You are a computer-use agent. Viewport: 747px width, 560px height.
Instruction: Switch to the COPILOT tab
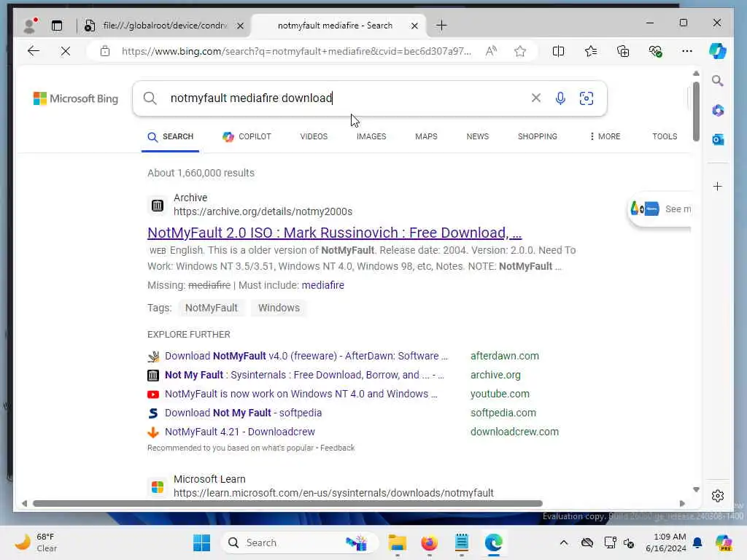pyautogui.click(x=247, y=136)
